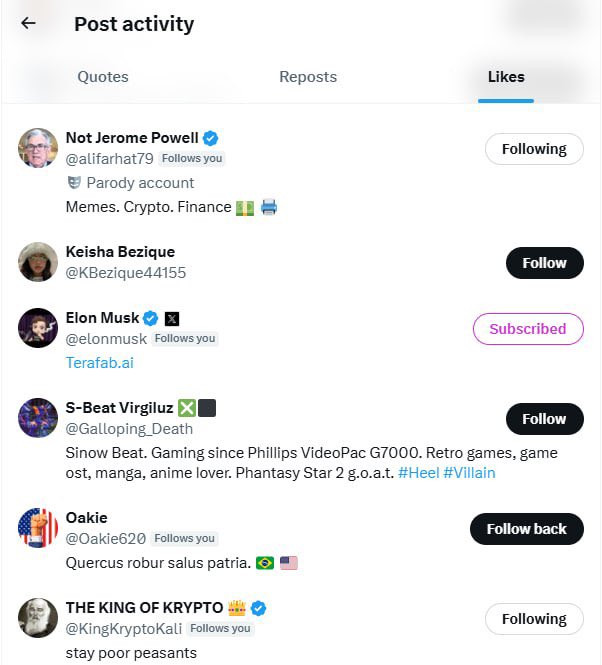The width and height of the screenshot is (602, 665).
Task: Click the #Villain hashtag
Action: tap(470, 472)
